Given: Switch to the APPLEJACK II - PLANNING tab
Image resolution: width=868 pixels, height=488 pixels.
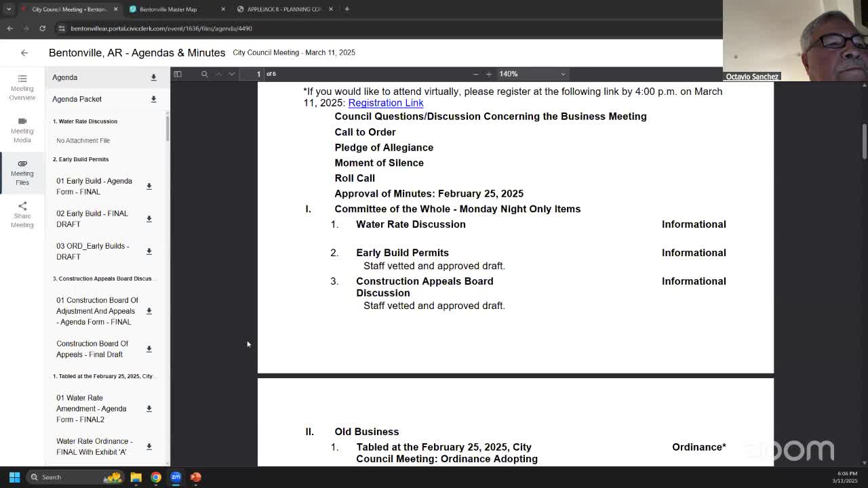Looking at the screenshot, I should [x=284, y=9].
